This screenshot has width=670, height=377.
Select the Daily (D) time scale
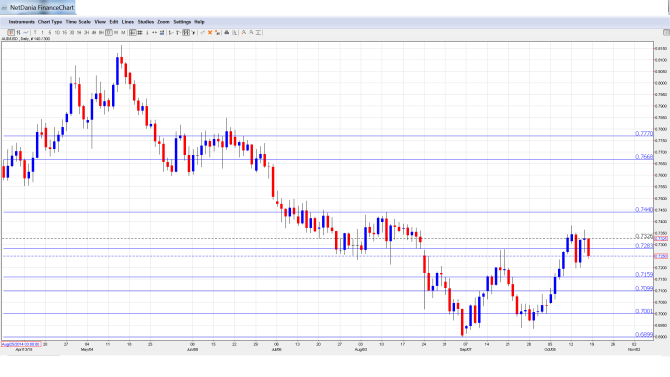coord(109,32)
